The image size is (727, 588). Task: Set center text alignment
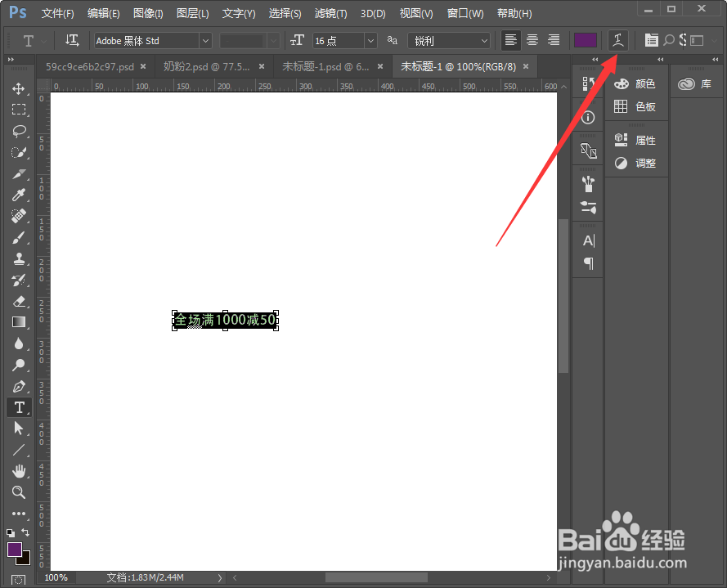532,41
